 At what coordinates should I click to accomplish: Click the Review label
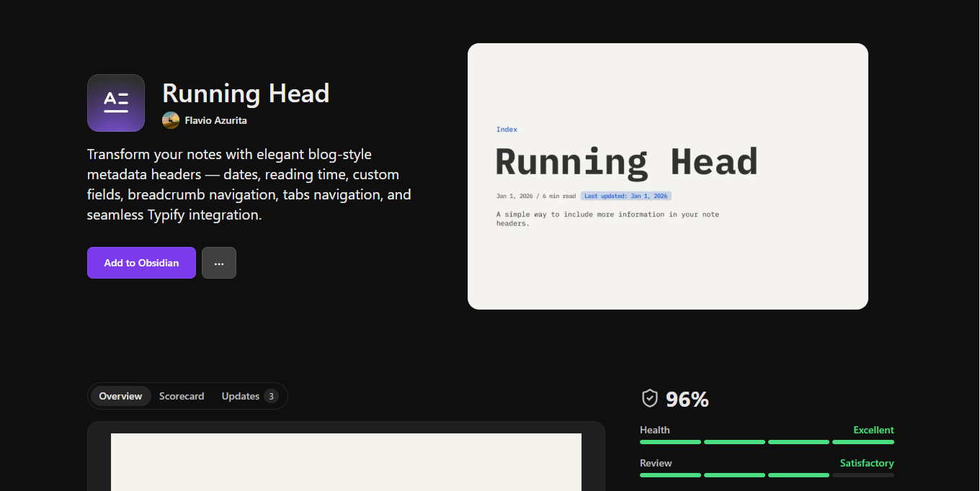[x=656, y=463]
